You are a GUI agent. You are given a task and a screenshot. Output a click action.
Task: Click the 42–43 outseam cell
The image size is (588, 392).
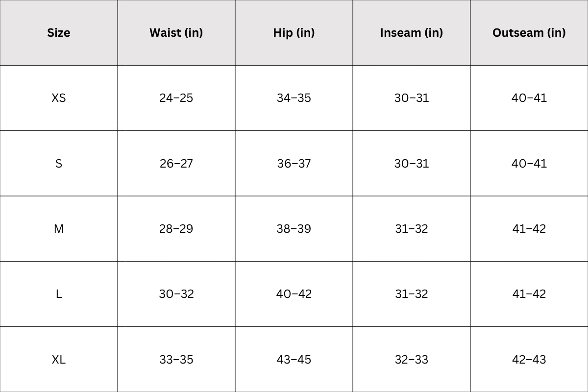529,359
